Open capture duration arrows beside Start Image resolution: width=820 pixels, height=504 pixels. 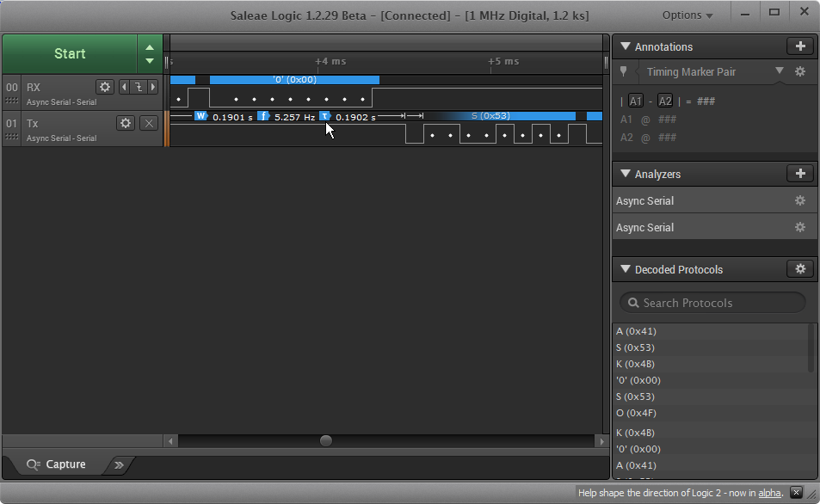point(150,54)
